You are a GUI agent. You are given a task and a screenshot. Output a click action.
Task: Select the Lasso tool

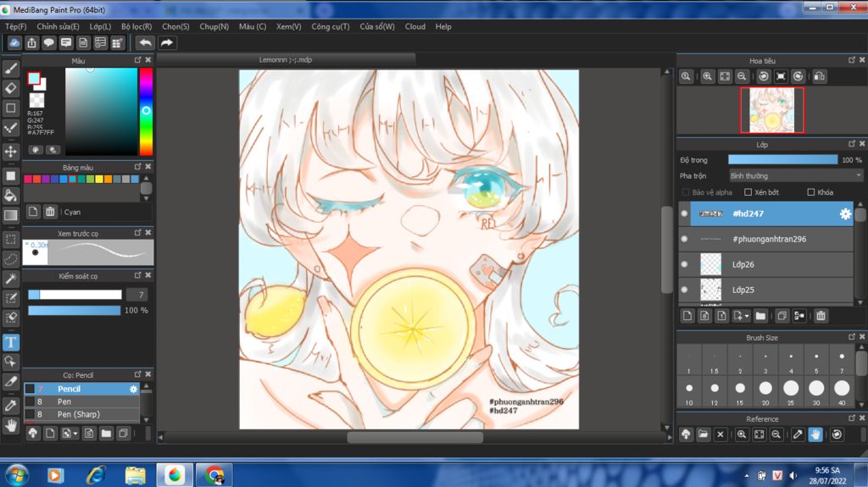[x=10, y=258]
